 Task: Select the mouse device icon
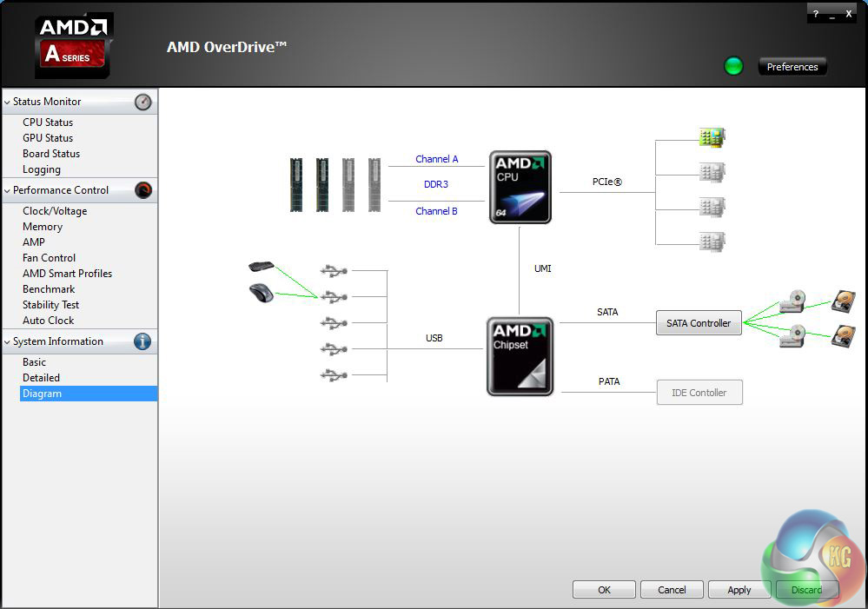point(261,293)
